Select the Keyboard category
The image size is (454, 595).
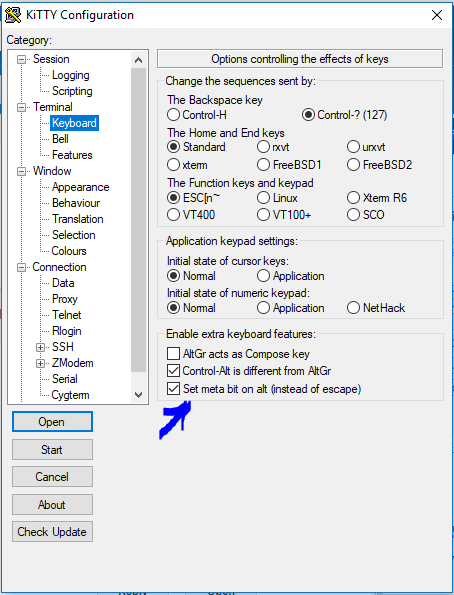tap(74, 123)
